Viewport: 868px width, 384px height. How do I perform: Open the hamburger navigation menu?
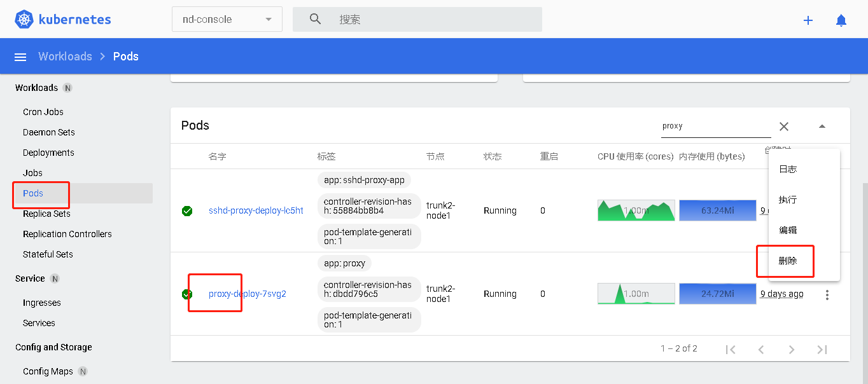(20, 57)
